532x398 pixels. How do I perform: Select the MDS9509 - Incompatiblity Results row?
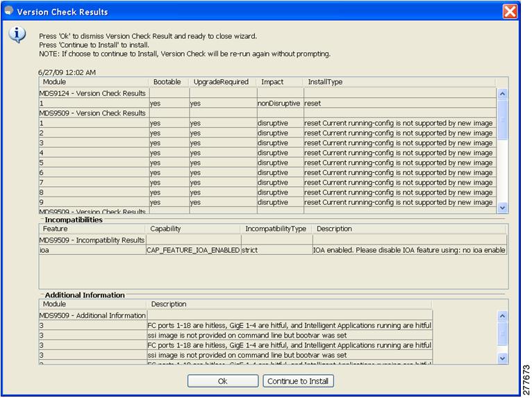(273, 240)
